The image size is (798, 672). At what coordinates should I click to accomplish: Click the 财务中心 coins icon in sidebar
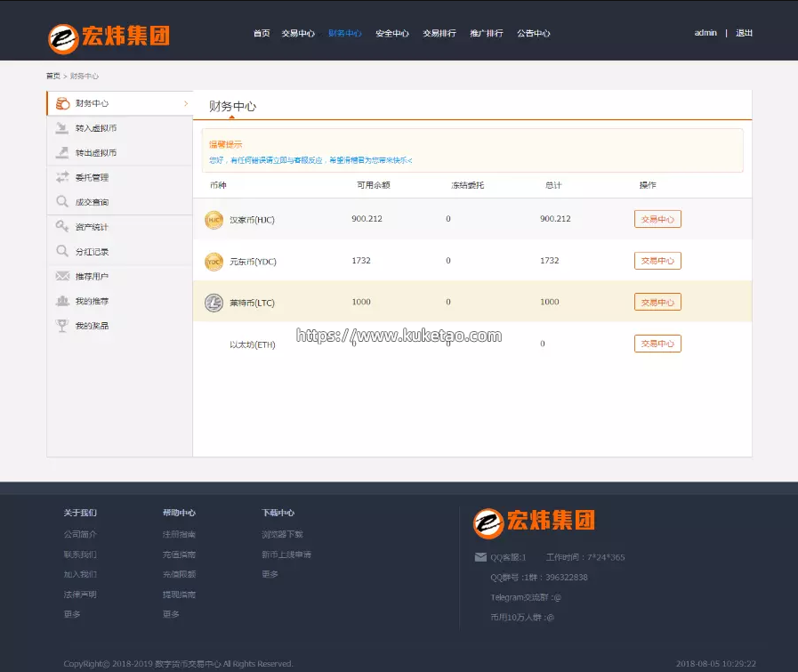pyautogui.click(x=62, y=103)
